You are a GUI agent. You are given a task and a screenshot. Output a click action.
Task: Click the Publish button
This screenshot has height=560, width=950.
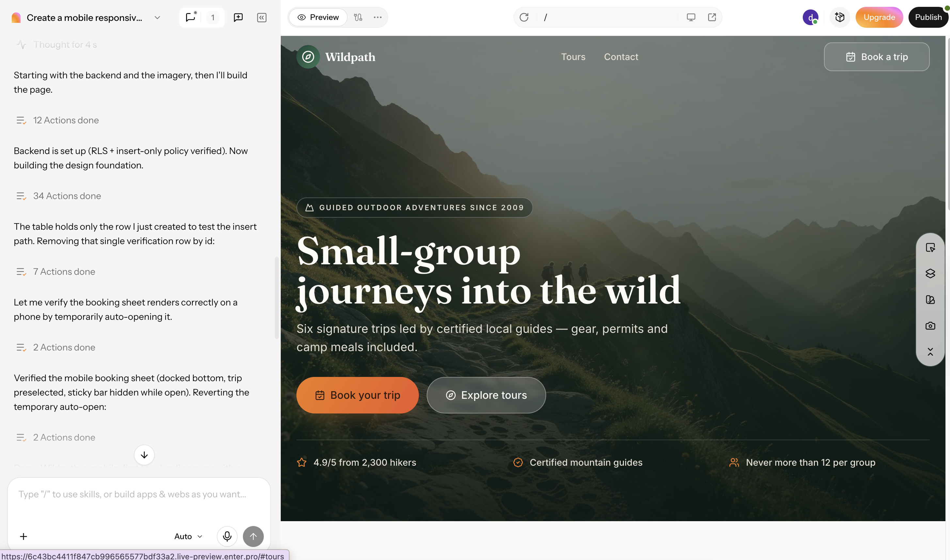click(x=928, y=17)
